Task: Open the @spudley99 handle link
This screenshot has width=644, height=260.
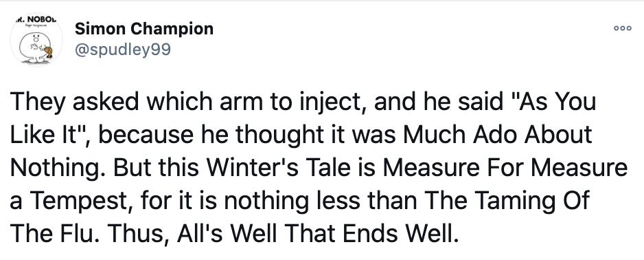Action: click(123, 50)
